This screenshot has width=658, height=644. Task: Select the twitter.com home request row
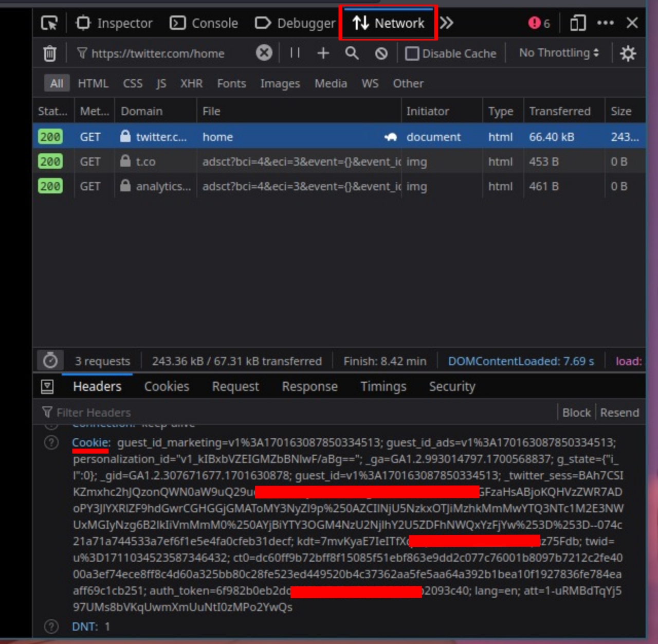point(339,137)
